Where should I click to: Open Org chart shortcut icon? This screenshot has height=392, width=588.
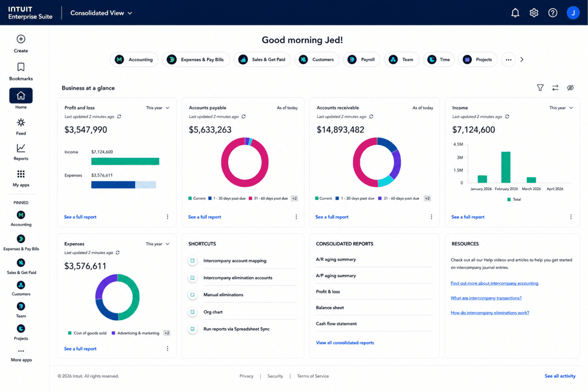(x=192, y=312)
